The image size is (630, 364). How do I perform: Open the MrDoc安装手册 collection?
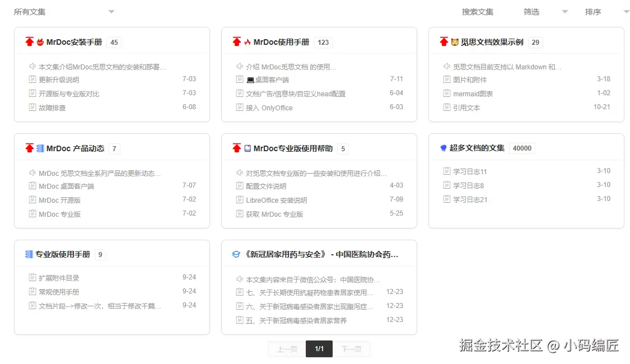[74, 42]
